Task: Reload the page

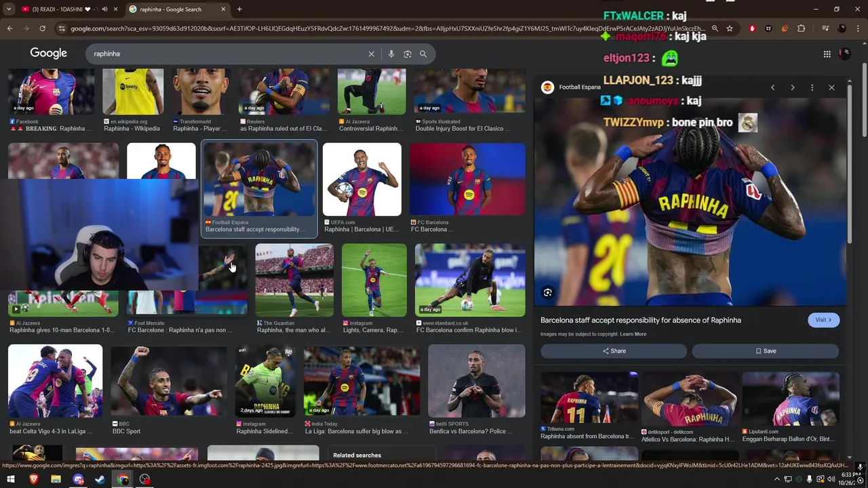Action: point(42,28)
